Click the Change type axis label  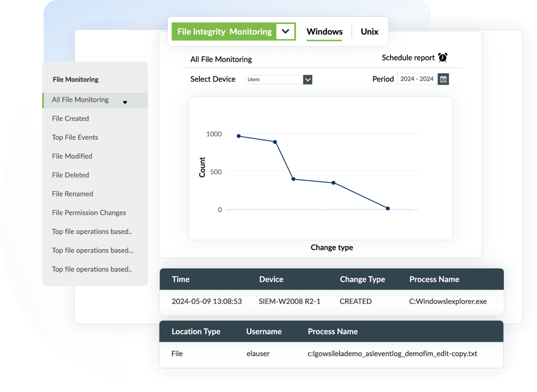[332, 247]
